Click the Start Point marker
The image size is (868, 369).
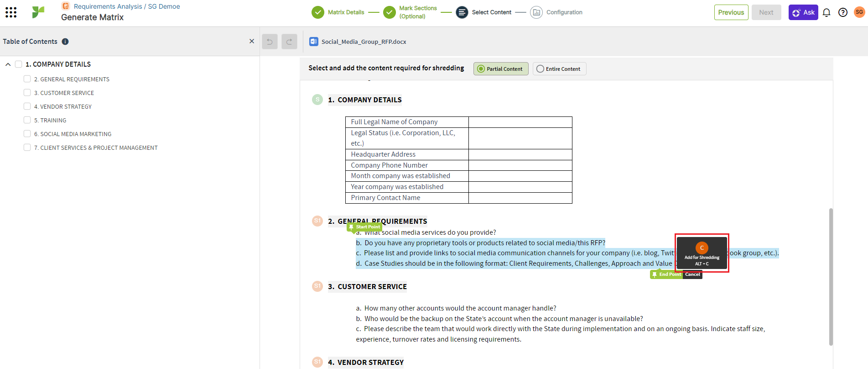(364, 227)
